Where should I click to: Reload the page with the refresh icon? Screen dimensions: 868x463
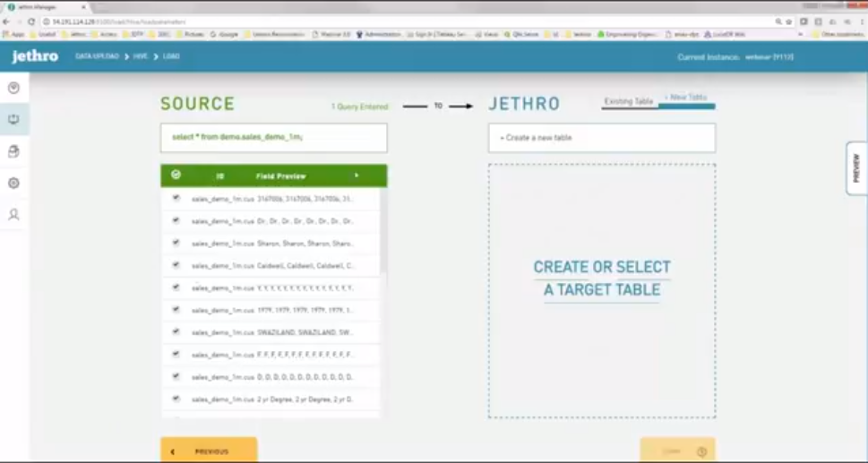[31, 21]
